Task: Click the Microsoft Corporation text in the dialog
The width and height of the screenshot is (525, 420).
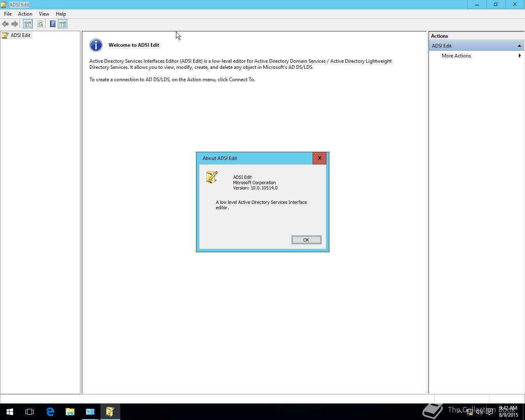Action: 254,183
